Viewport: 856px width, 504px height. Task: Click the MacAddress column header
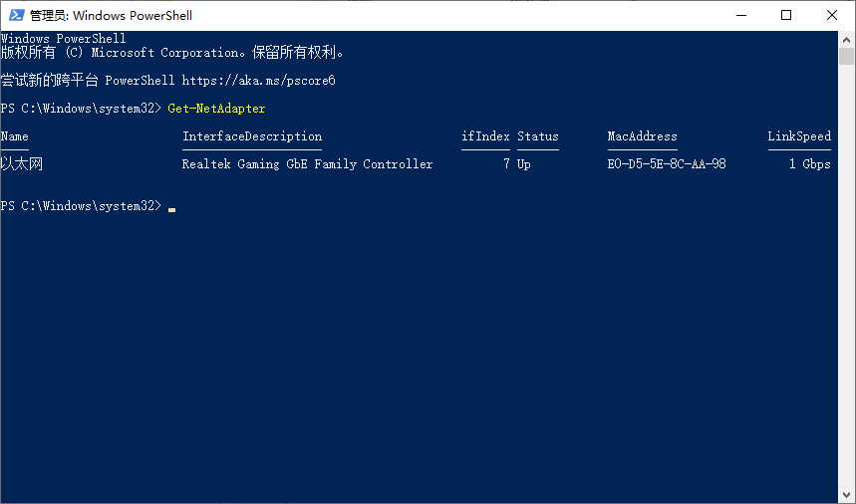tap(642, 136)
